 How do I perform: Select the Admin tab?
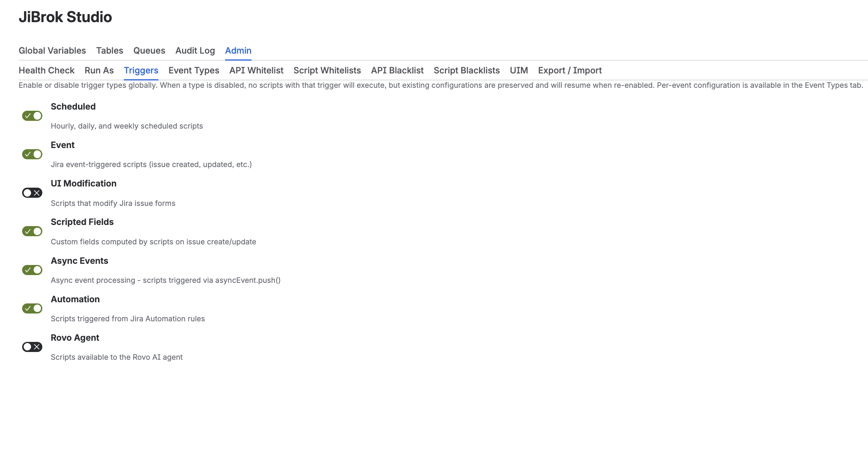[238, 51]
